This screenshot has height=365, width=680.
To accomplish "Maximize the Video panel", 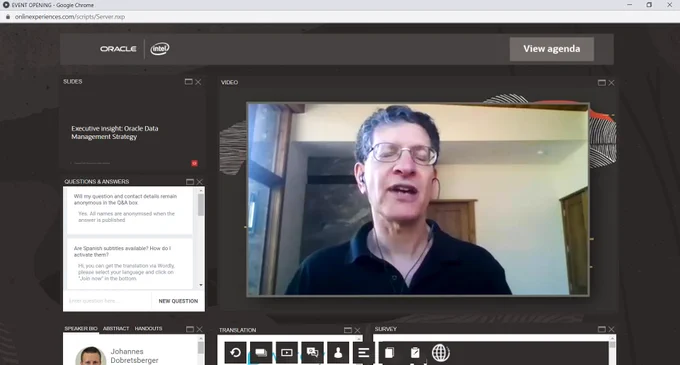I will pyautogui.click(x=602, y=82).
